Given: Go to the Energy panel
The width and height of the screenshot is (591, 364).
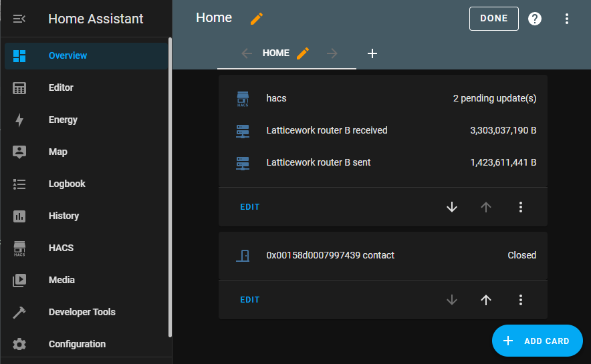Looking at the screenshot, I should (x=86, y=120).
